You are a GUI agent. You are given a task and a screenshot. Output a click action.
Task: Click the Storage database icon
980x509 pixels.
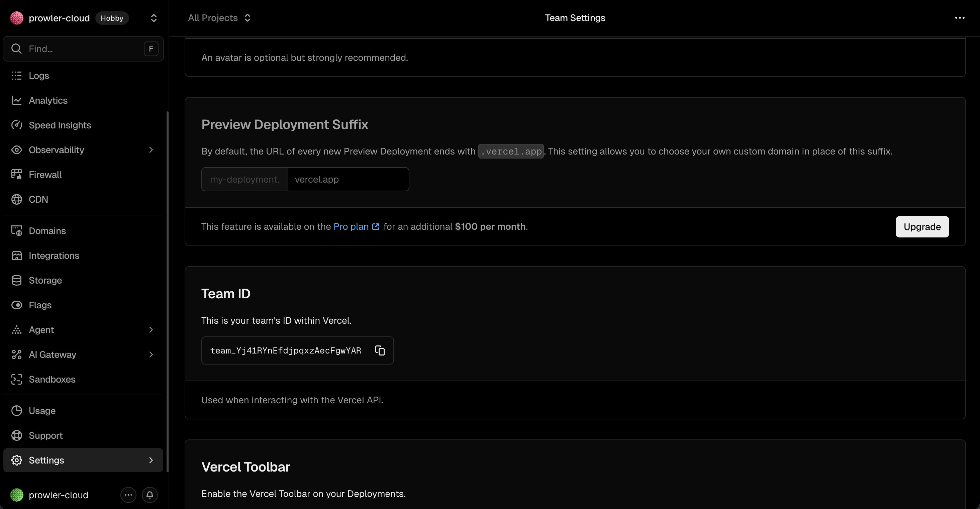click(x=17, y=280)
